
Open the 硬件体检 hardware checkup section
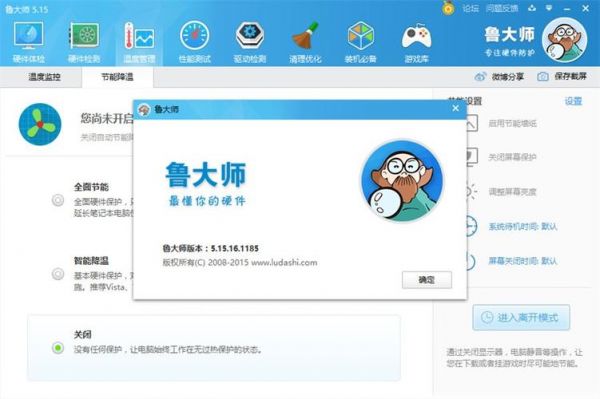(29, 42)
